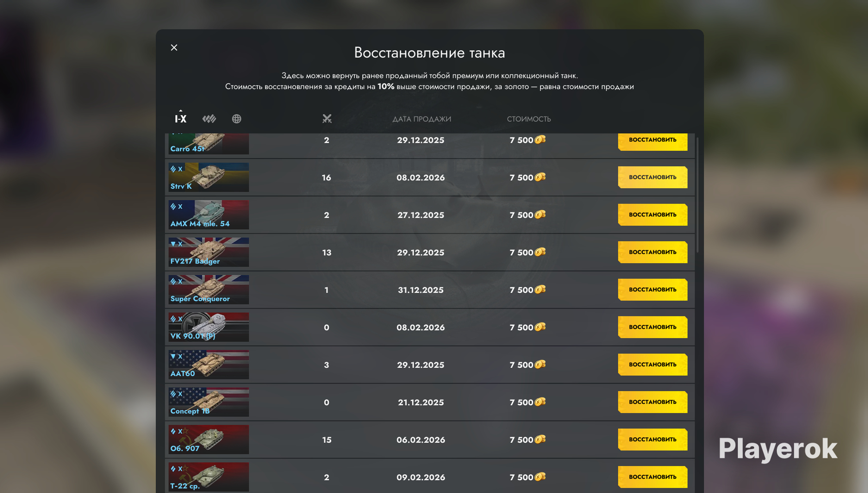Restore the Strv K tank

point(653,177)
